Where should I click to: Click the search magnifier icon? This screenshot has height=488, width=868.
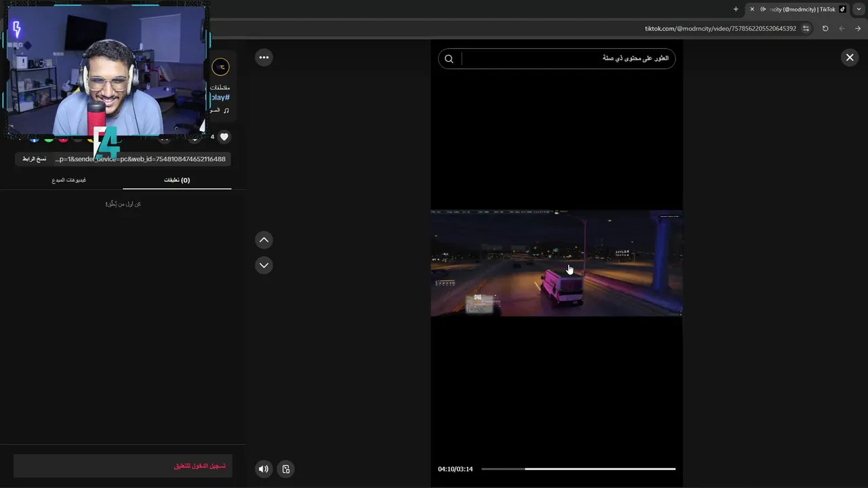pyautogui.click(x=448, y=59)
